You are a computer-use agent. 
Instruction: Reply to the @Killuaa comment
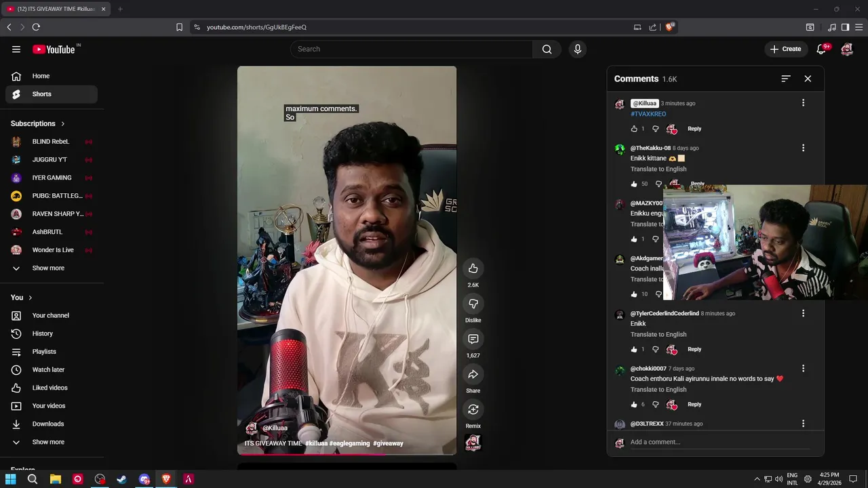point(694,129)
